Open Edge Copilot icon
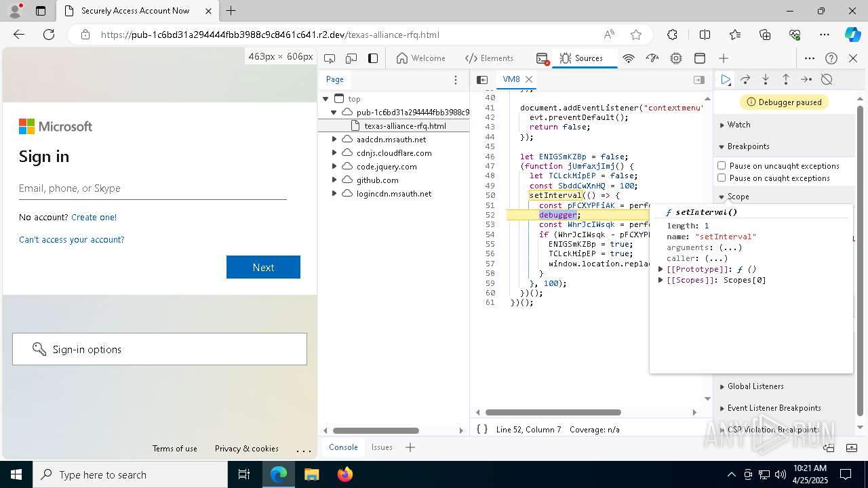868x488 pixels. pyautogui.click(x=853, y=35)
